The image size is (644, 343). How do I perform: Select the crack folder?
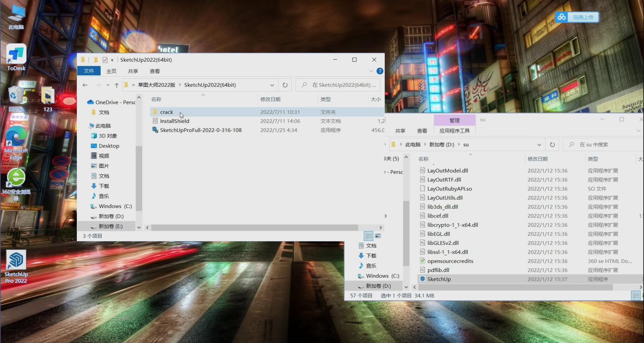tap(166, 112)
